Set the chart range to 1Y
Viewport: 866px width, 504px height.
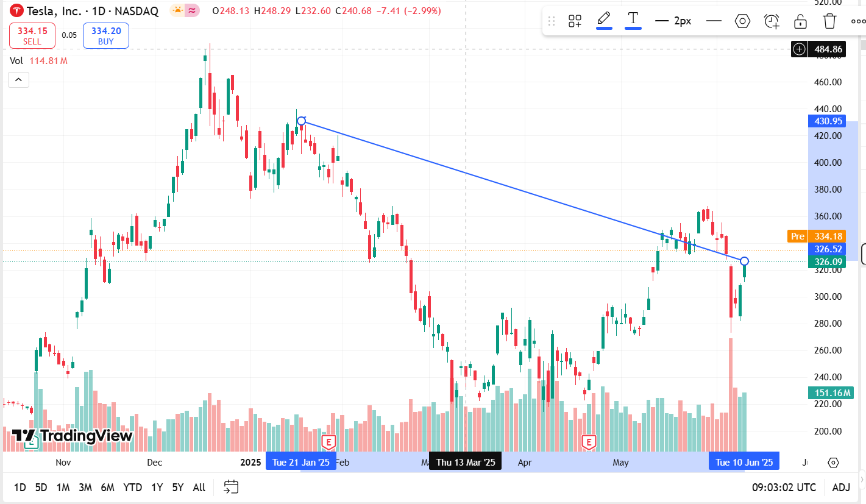[157, 488]
